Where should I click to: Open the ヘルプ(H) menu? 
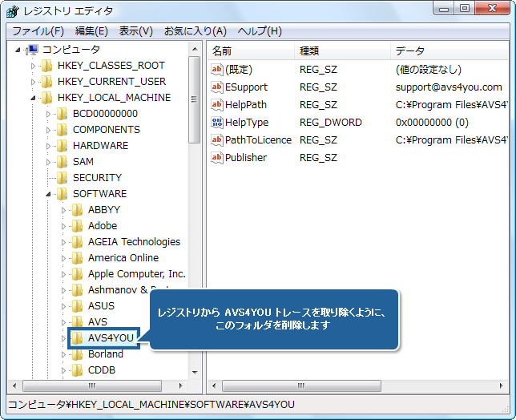[260, 31]
